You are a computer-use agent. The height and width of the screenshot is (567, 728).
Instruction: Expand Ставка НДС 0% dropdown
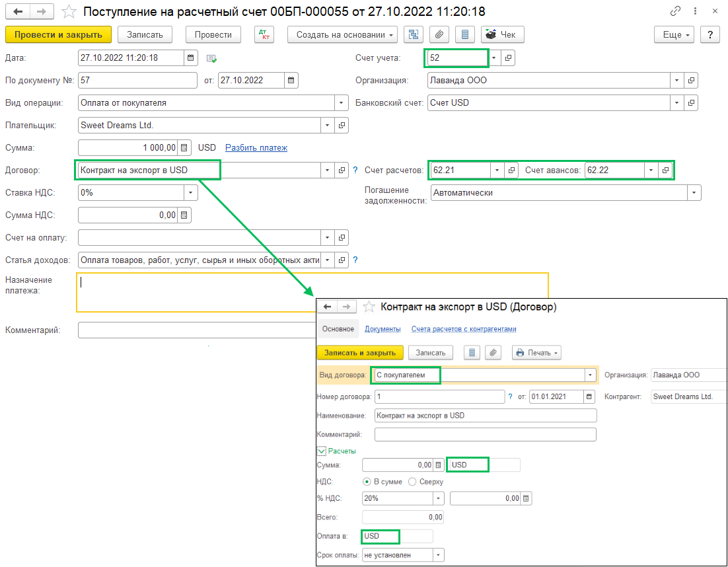pyautogui.click(x=190, y=192)
